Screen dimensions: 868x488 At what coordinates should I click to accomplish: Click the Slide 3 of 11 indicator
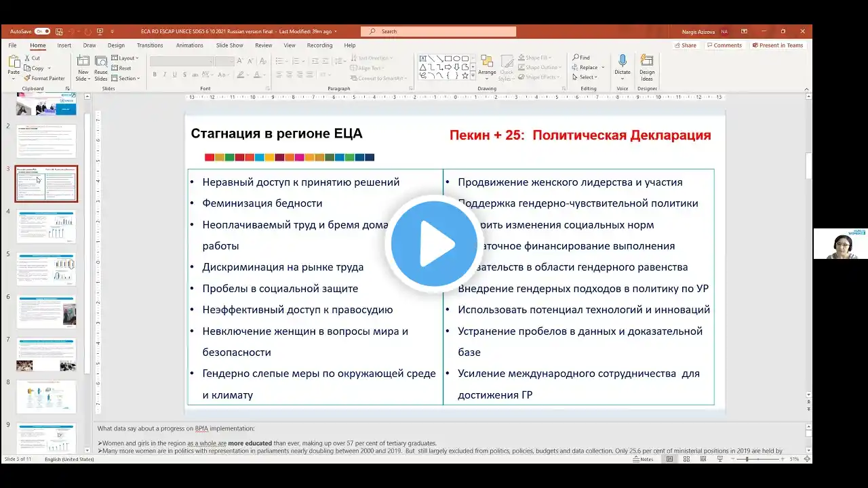[18, 459]
